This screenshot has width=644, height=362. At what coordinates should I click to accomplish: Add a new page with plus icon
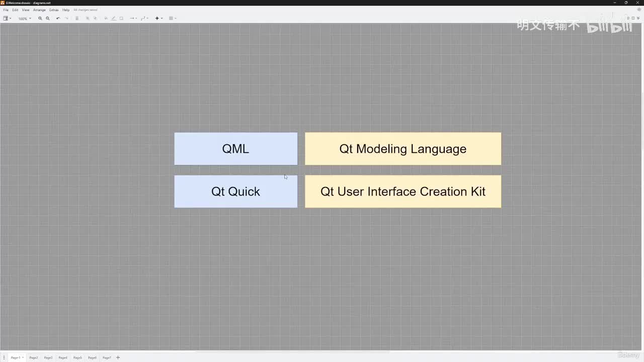tap(118, 357)
